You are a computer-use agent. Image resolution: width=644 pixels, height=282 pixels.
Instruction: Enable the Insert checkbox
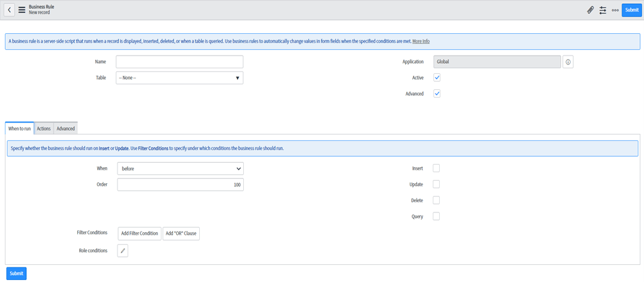pyautogui.click(x=436, y=168)
